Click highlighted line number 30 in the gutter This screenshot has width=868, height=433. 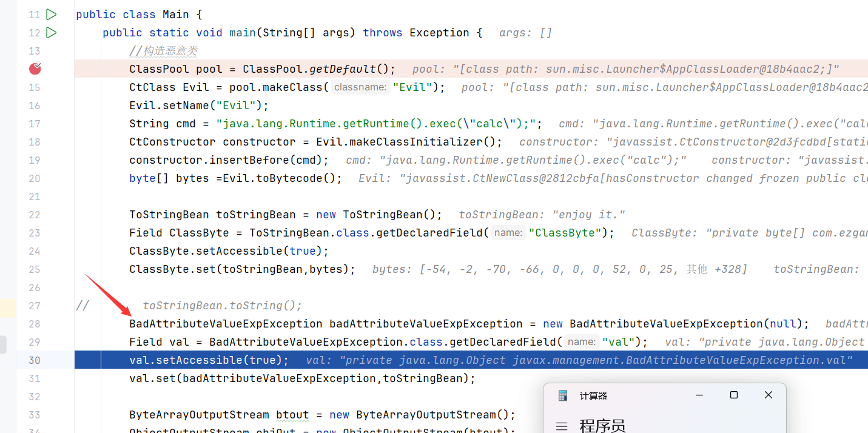pos(34,360)
